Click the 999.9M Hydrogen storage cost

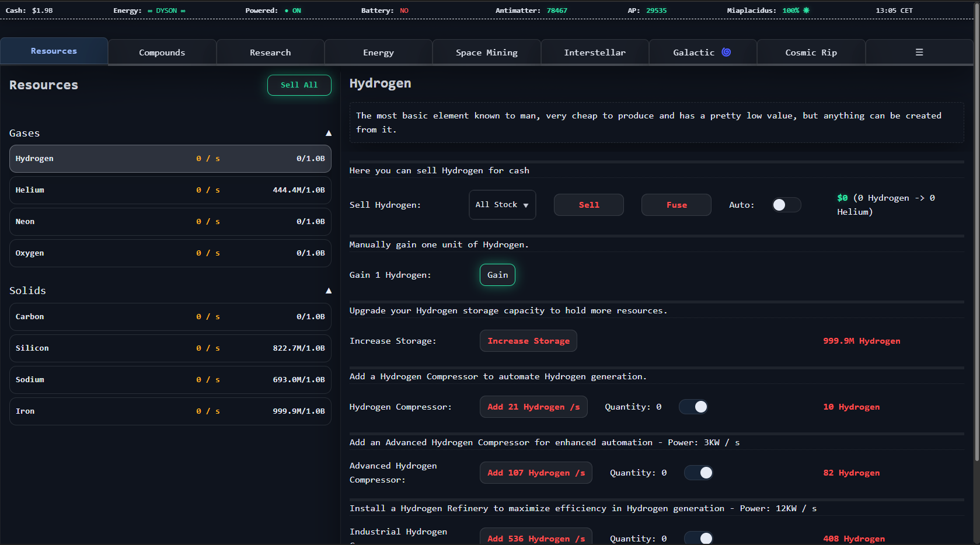click(862, 341)
